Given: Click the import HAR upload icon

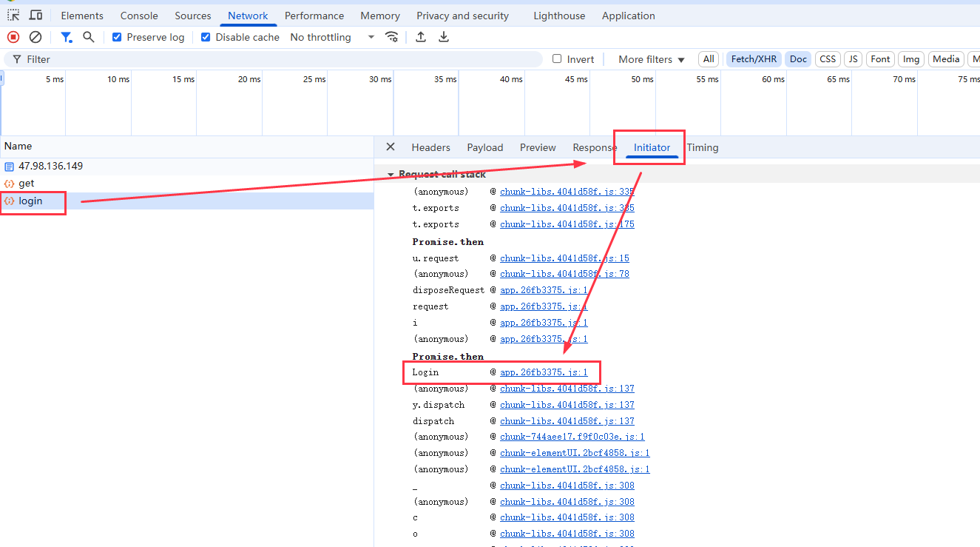Looking at the screenshot, I should (421, 37).
